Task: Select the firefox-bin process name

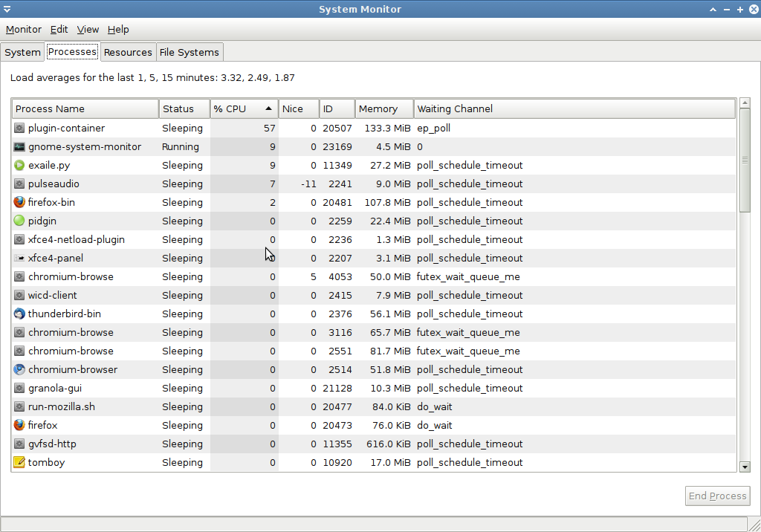Action: click(51, 202)
